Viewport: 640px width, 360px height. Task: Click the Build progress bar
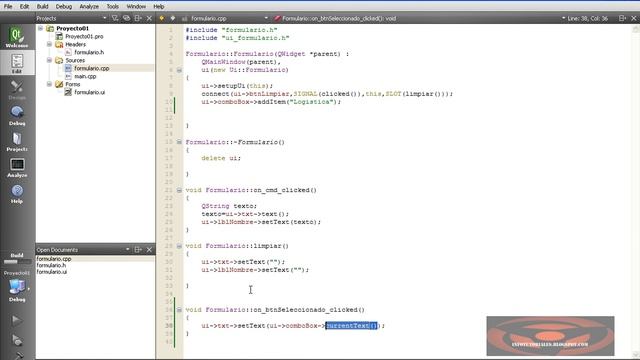coord(17,262)
